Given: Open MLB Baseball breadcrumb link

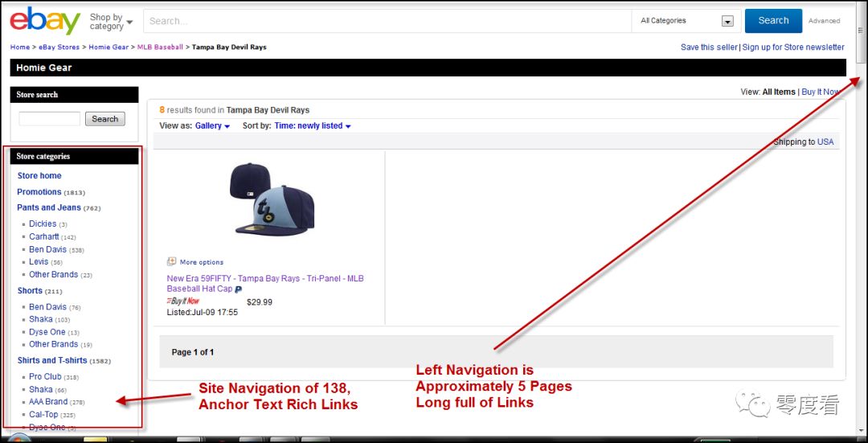Looking at the screenshot, I should [160, 47].
